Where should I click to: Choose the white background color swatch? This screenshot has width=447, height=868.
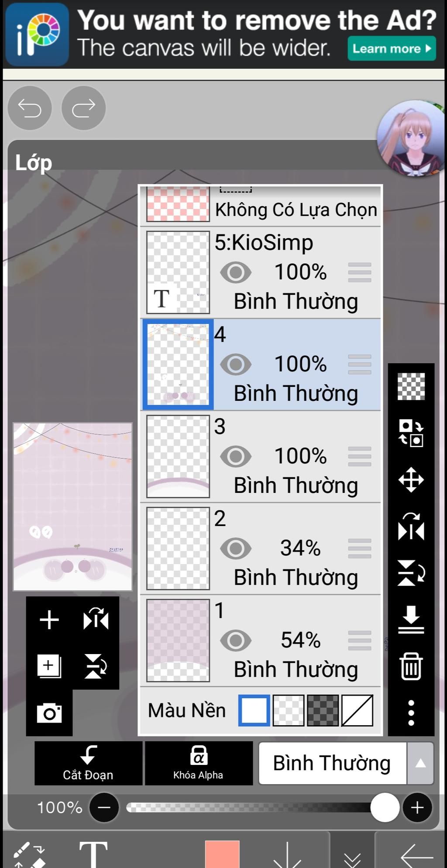254,710
